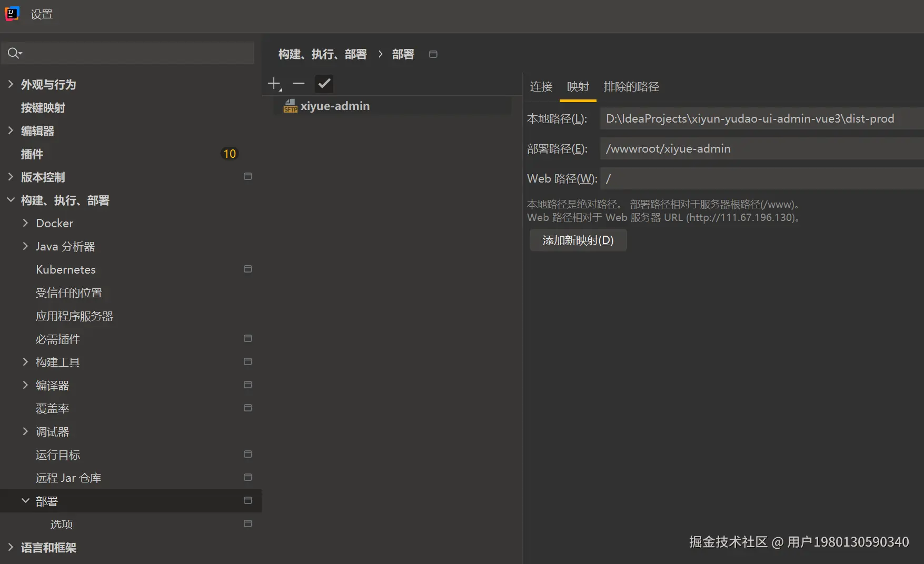Click the project icon on the sidebar 部署 row
The image size is (924, 564).
click(248, 500)
